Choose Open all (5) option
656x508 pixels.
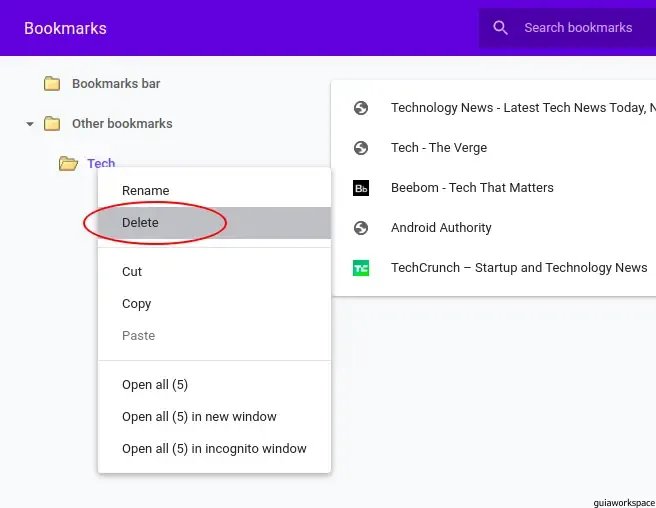214,385
